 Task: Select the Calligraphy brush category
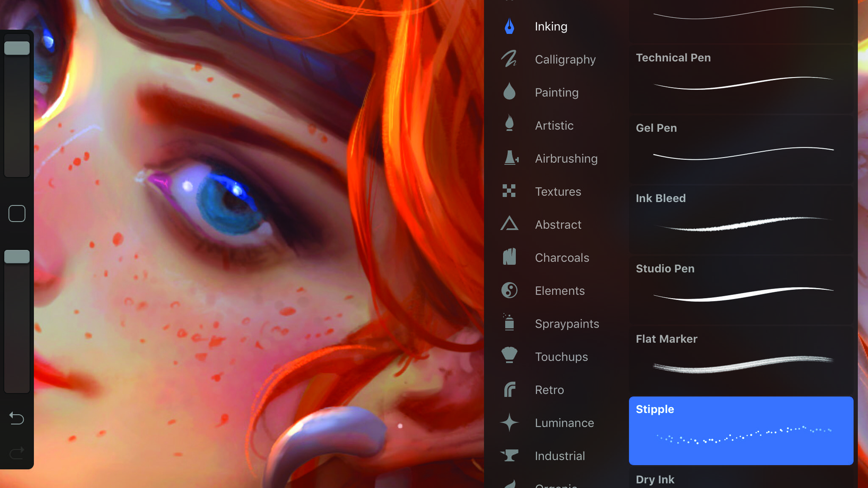(x=565, y=59)
